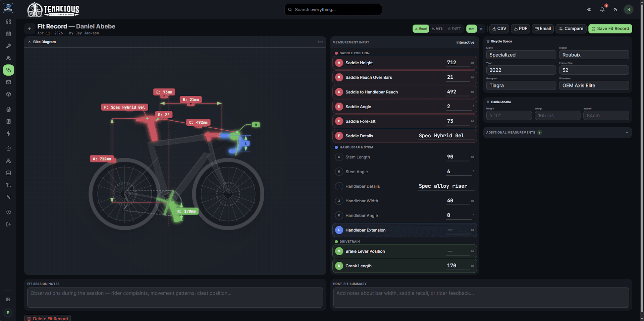Open the settings gear icon in sidebar
The image size is (644, 321).
pos(8,212)
